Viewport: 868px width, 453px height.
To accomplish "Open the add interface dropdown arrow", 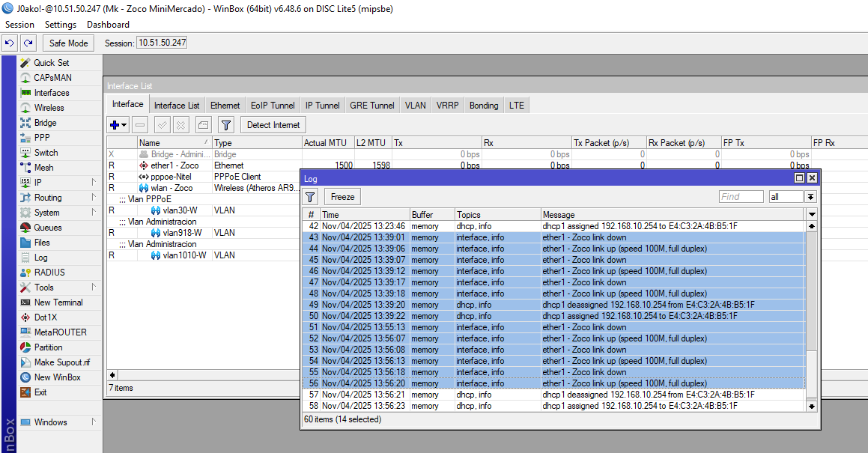I will coord(124,125).
